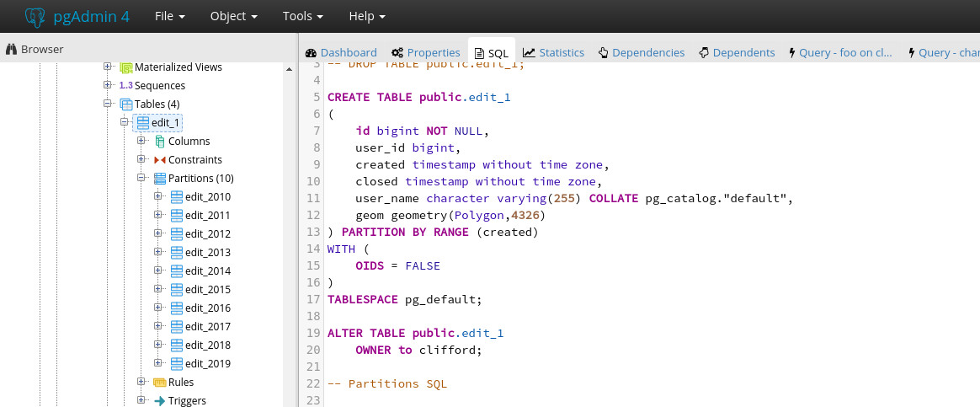Screen dimensions: 980x407
Task: Switch to the Statistics tab
Action: coord(554,52)
